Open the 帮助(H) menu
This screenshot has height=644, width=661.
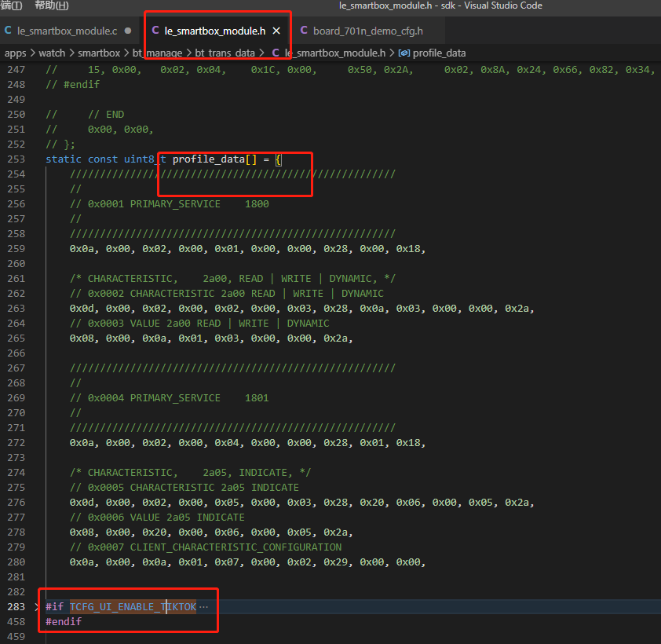[x=52, y=5]
